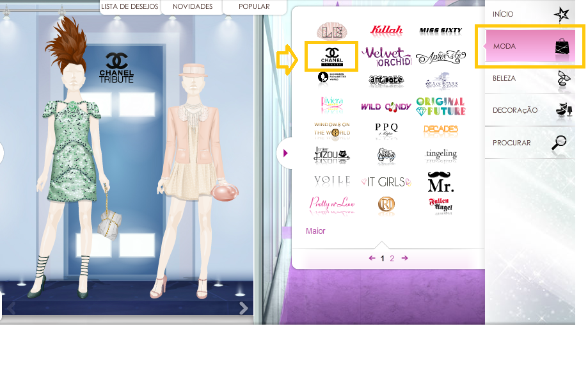
Task: Open the Miss Sixty brand store
Action: point(441,31)
